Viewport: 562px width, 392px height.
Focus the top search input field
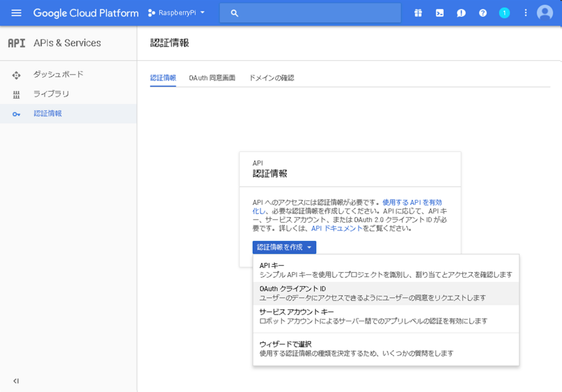[x=310, y=13]
